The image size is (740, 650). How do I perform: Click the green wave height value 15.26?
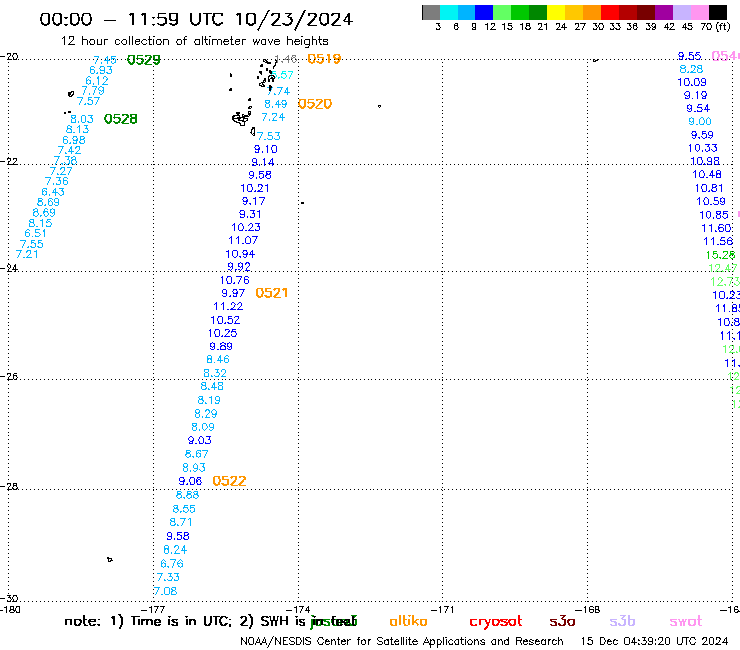pyautogui.click(x=720, y=255)
